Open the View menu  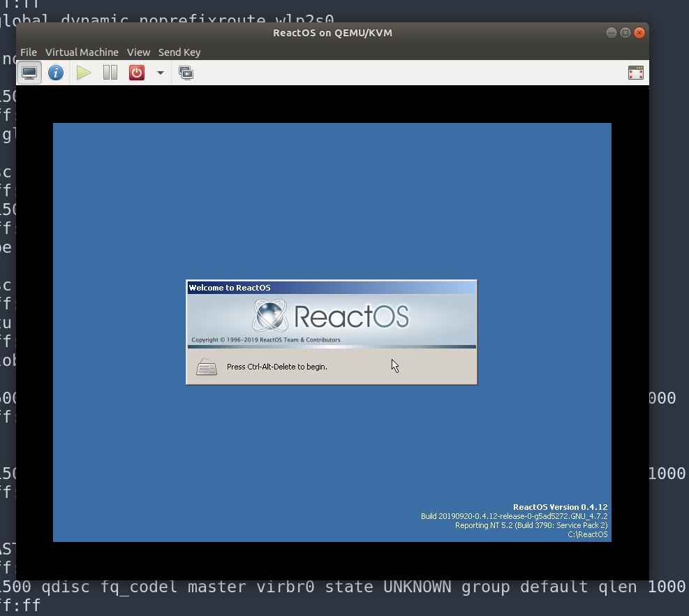(x=138, y=52)
